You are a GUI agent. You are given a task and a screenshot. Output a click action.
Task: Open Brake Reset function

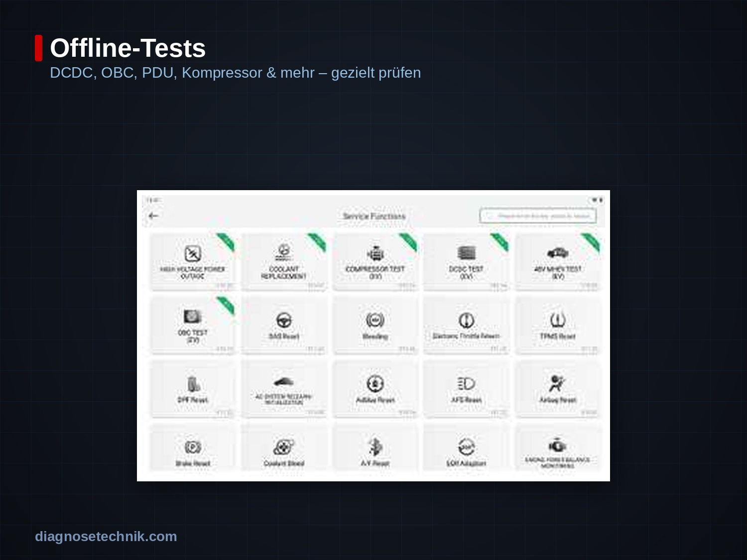[x=193, y=448]
